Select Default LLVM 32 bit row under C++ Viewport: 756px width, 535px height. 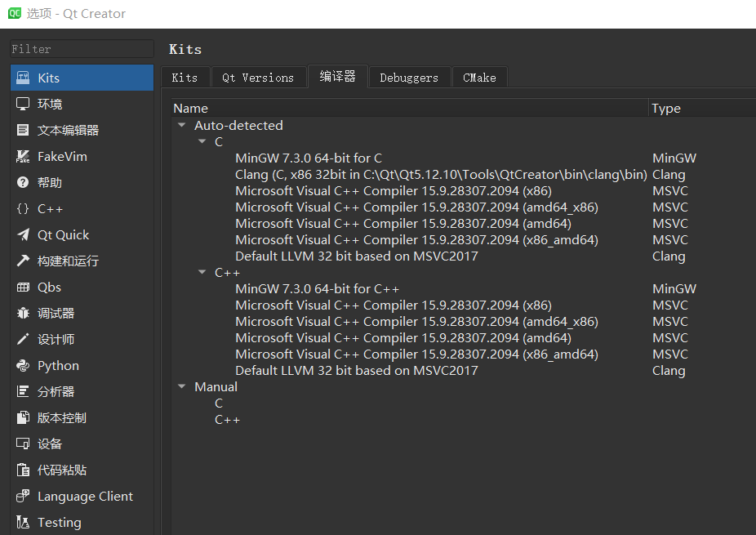tap(357, 371)
